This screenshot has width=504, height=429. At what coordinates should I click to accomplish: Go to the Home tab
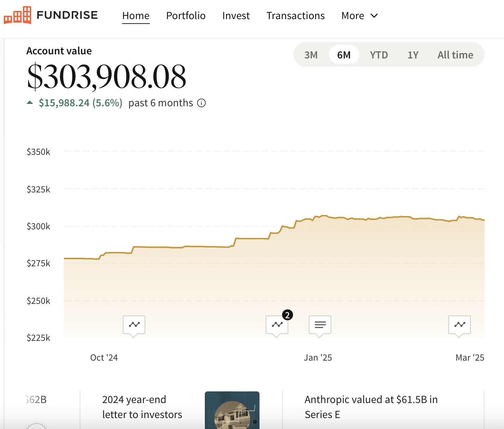click(136, 16)
